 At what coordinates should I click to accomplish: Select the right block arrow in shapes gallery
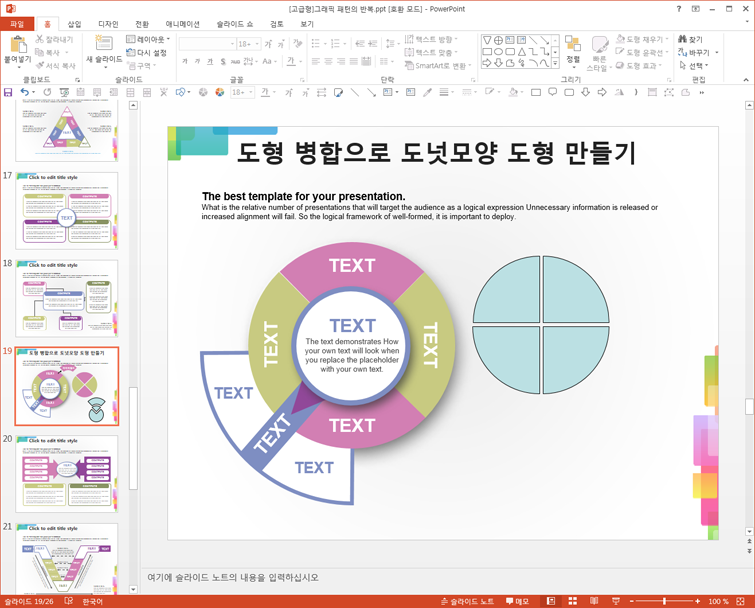coord(487,63)
